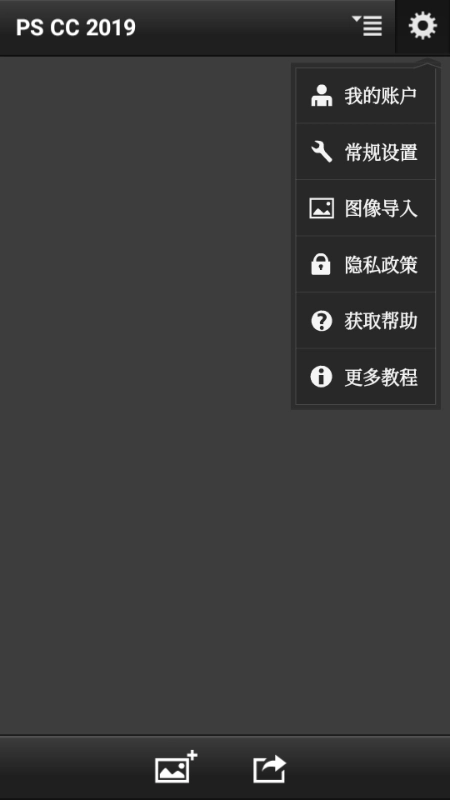Image resolution: width=450 pixels, height=800 pixels.
Task: Click the picture icon beside 图像导入
Action: point(321,208)
